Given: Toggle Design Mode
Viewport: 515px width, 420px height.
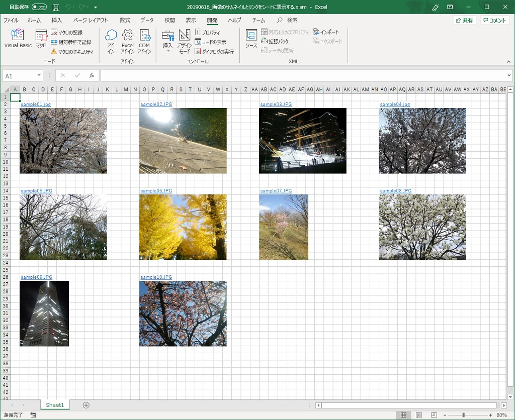Looking at the screenshot, I should 184,41.
